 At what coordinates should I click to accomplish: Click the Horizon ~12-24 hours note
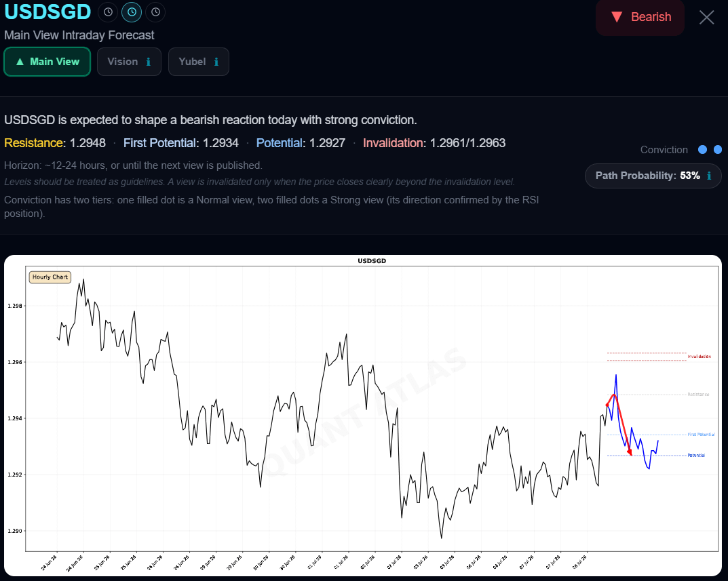click(133, 165)
